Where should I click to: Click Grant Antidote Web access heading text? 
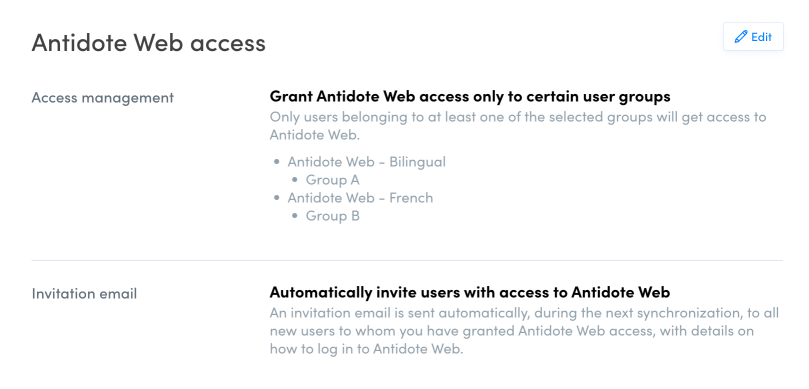tap(470, 96)
